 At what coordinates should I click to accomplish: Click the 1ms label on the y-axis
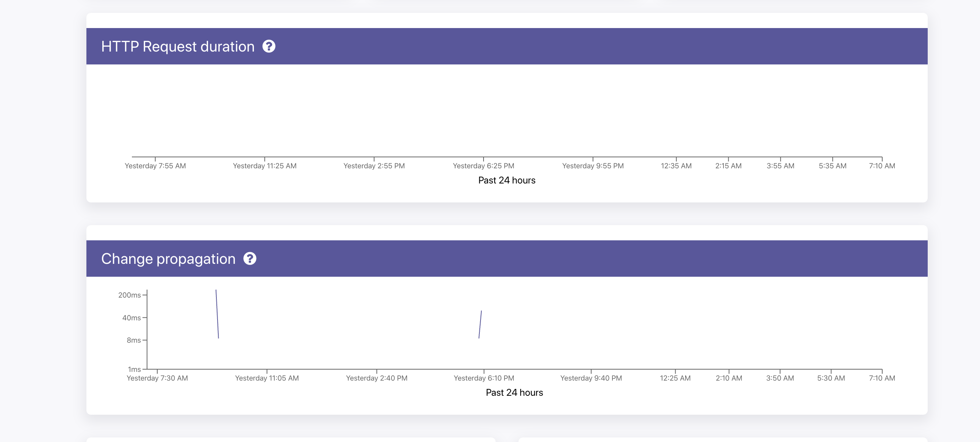click(x=134, y=369)
